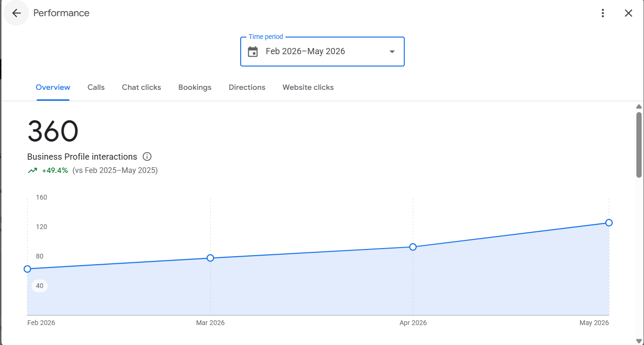Click the calendar icon in Time period
The image size is (644, 345).
click(253, 51)
